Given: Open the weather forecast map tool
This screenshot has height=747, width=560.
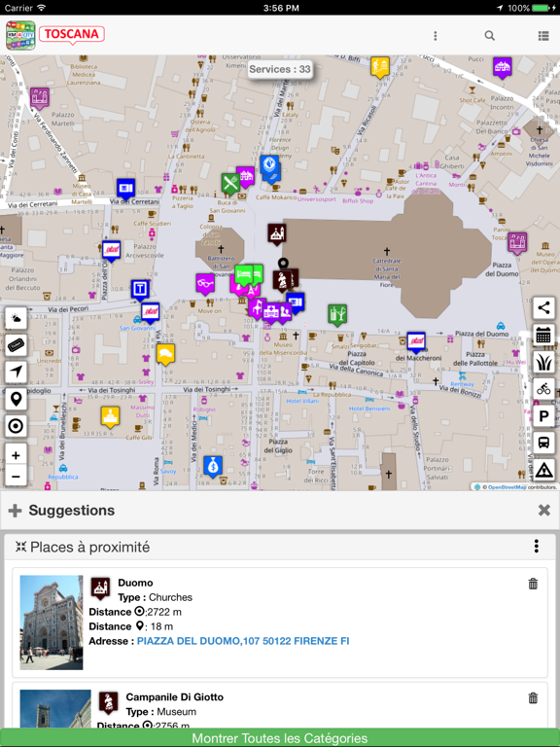Looking at the screenshot, I should pos(17,319).
